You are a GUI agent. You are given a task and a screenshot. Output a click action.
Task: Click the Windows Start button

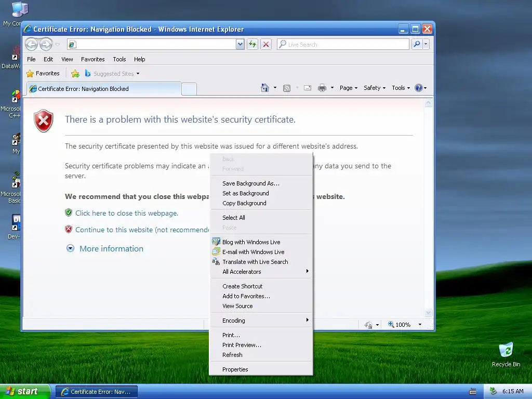click(25, 392)
